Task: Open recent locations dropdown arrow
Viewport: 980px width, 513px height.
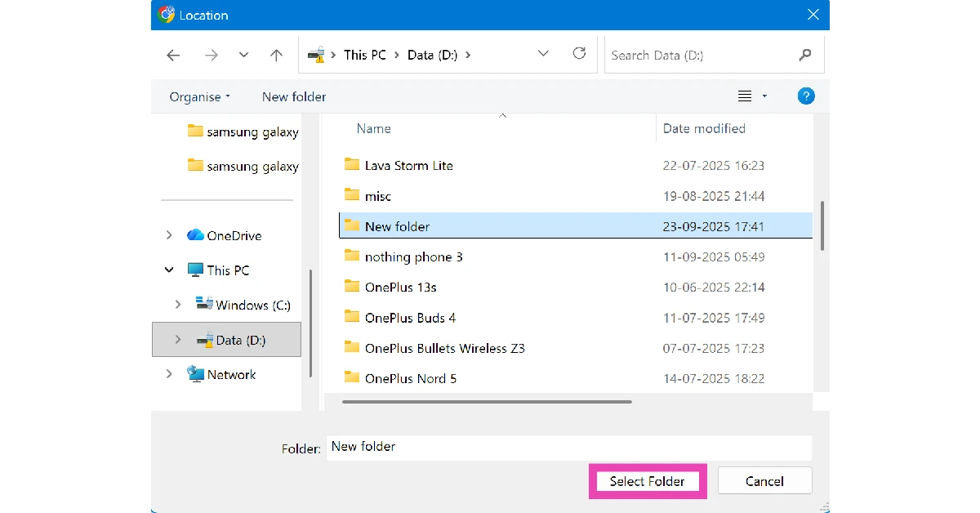Action: pos(243,56)
